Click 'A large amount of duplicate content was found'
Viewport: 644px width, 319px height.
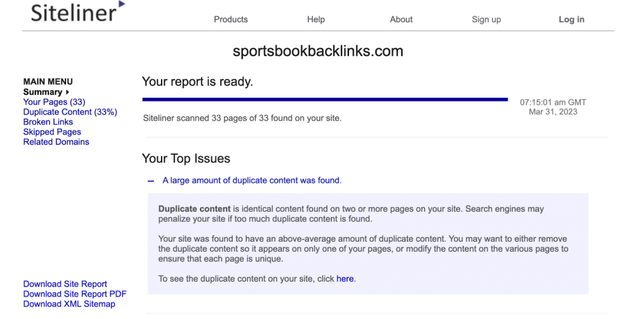click(x=252, y=180)
